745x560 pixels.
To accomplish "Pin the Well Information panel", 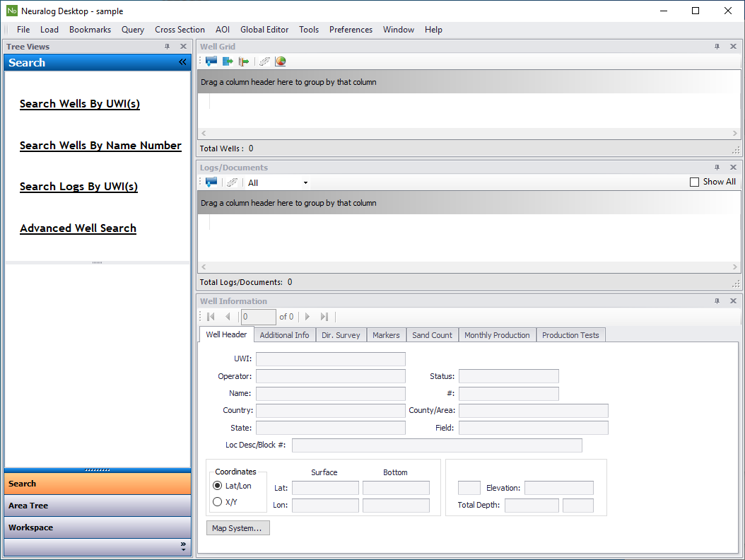I will tap(717, 301).
